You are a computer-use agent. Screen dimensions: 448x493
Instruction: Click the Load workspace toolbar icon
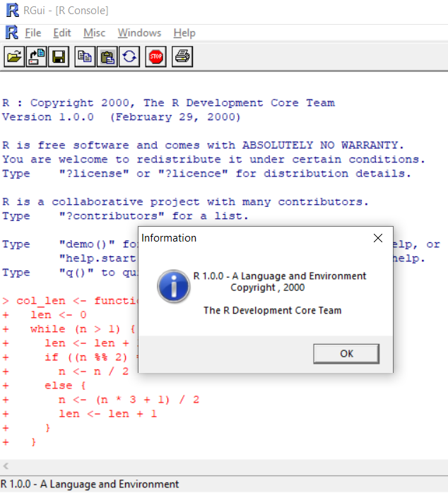pos(37,57)
